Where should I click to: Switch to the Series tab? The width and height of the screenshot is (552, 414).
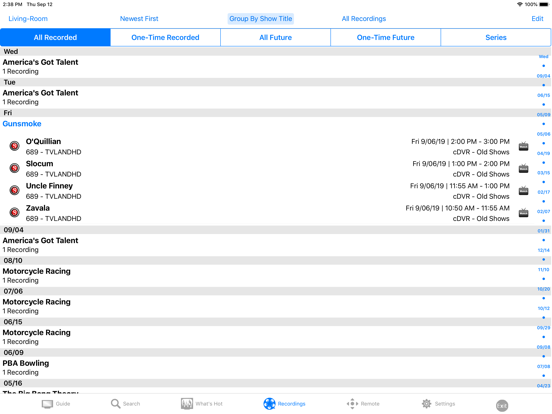click(x=496, y=37)
